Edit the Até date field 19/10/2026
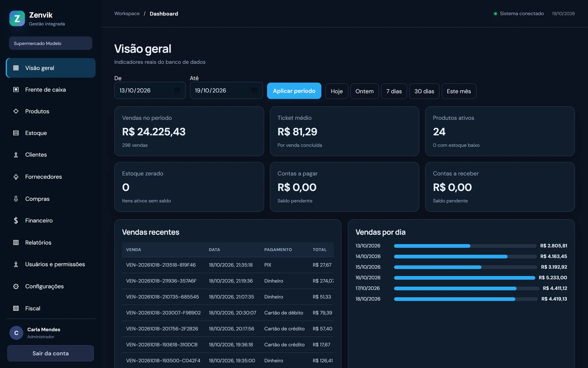 [226, 90]
